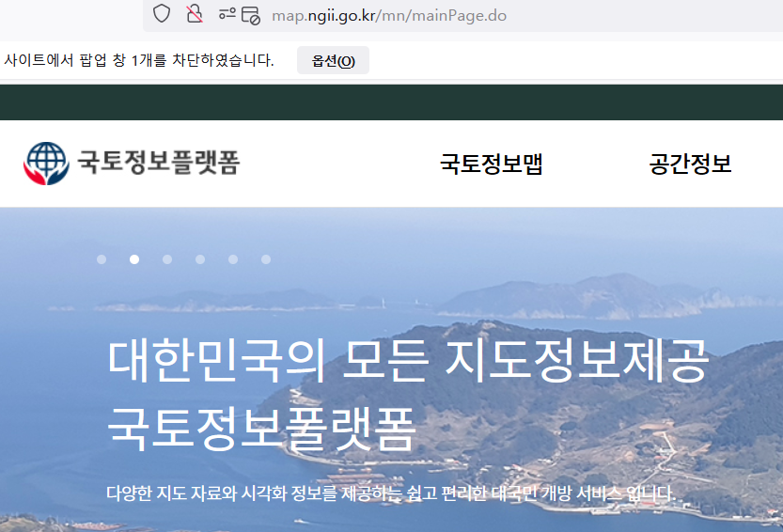The height and width of the screenshot is (532, 783).
Task: Click the pop-up blocked notification message
Action: click(139, 60)
